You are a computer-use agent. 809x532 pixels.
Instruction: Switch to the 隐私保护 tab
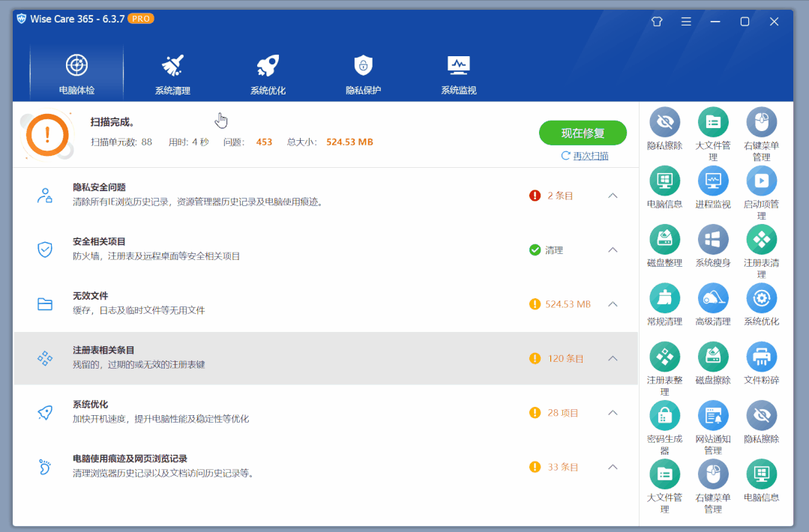coord(363,71)
